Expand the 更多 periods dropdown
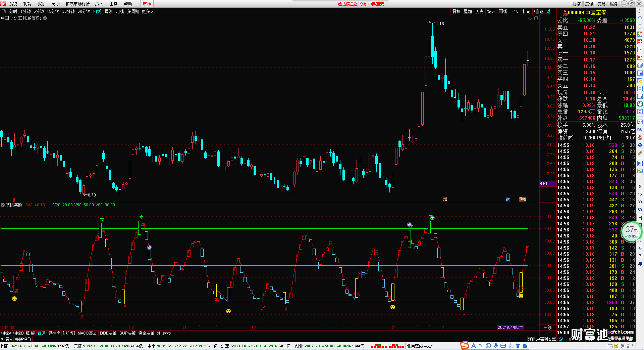This screenshot has height=350, width=644. pos(147,11)
